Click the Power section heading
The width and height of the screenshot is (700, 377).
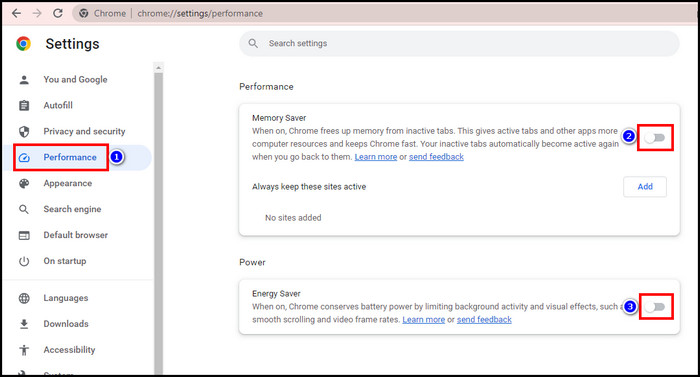point(252,262)
